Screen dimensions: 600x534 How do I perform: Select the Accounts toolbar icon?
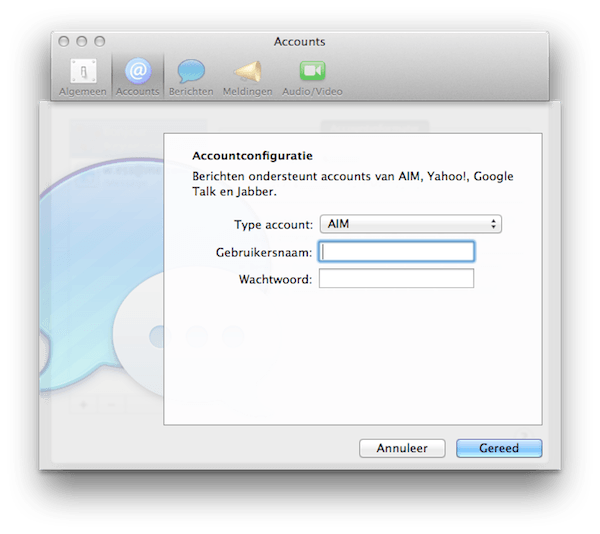(138, 77)
